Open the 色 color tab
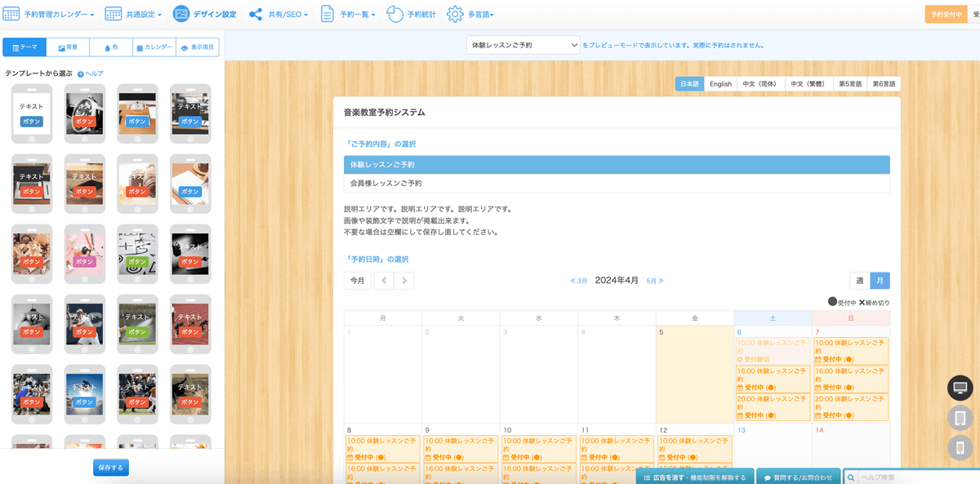 111,47
